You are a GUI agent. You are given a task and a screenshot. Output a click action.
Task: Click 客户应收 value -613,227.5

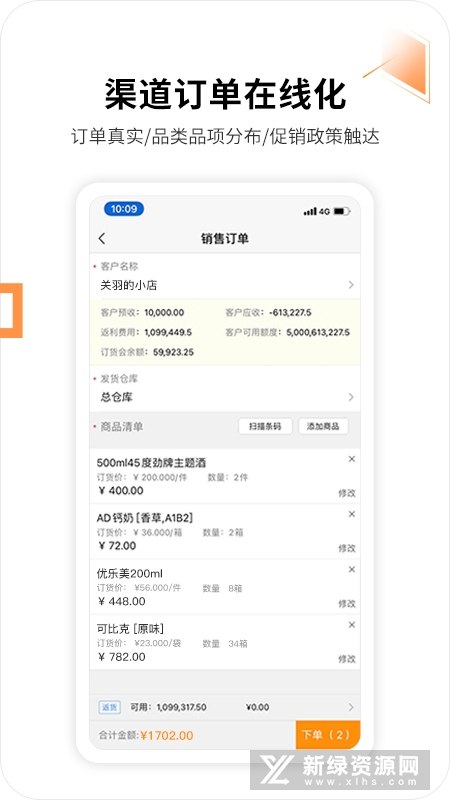click(290, 312)
